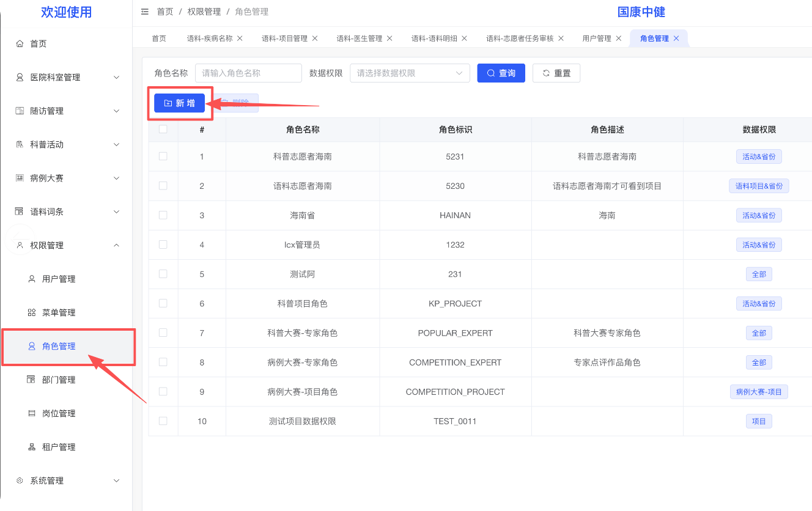Tick the checkbox for 测试阿 row
Image resolution: width=812 pixels, height=511 pixels.
click(x=163, y=274)
